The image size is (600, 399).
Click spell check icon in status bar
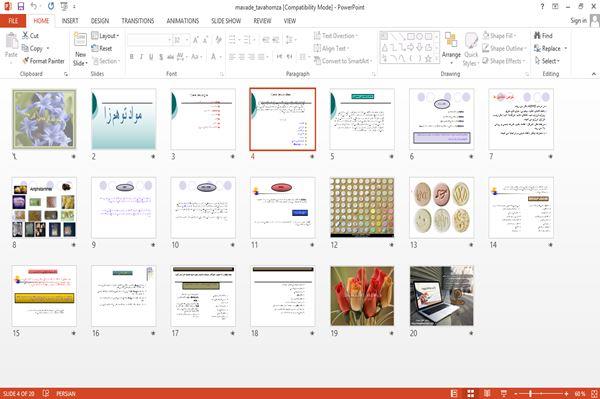(46, 393)
